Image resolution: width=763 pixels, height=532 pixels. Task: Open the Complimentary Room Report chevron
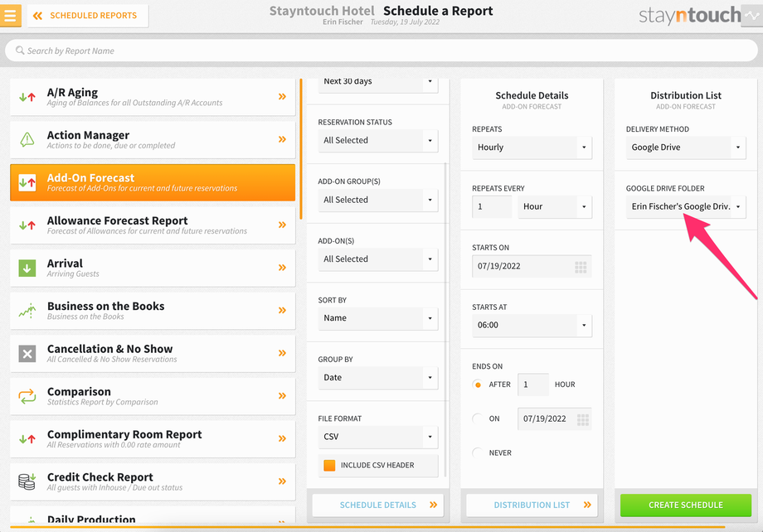pyautogui.click(x=282, y=439)
